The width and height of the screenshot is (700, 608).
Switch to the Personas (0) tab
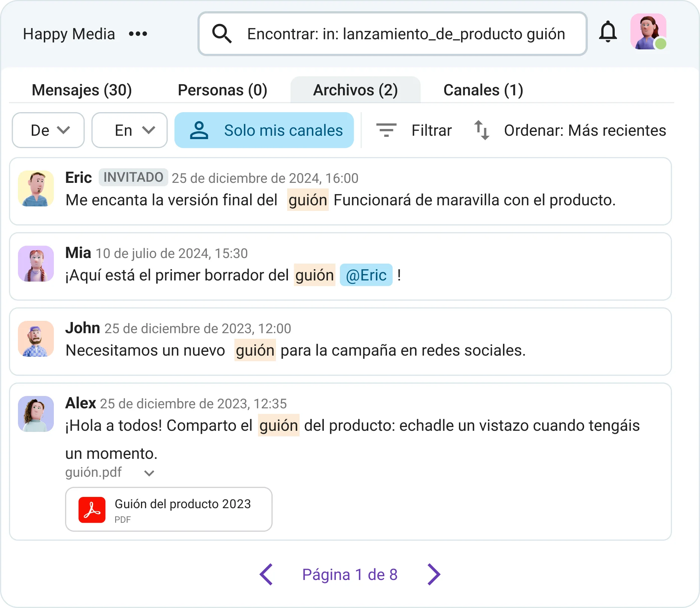tap(222, 90)
